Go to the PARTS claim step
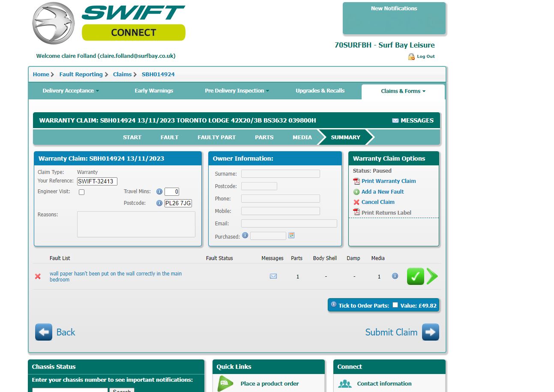Viewport: 554px width, 392px height. point(264,138)
